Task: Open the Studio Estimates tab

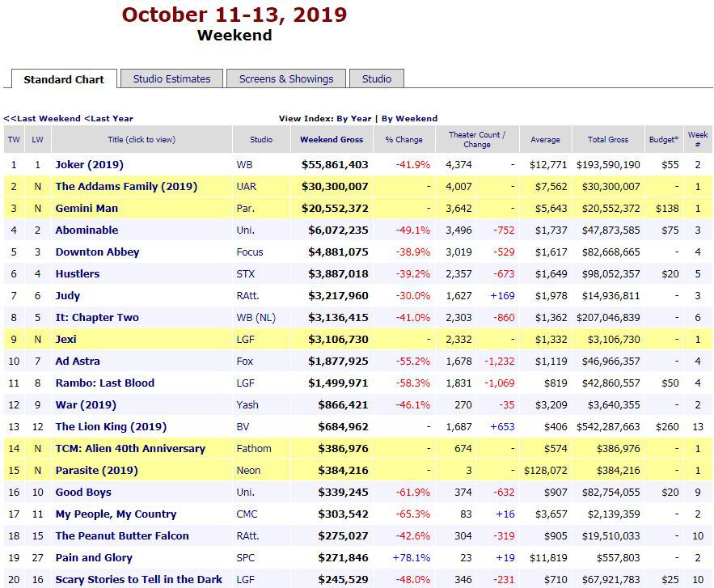Action: coord(171,78)
